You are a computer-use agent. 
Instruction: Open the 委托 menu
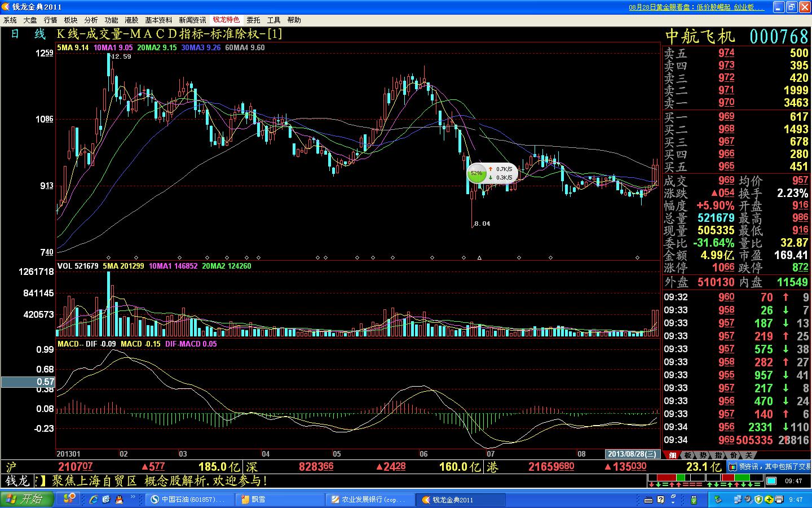253,20
